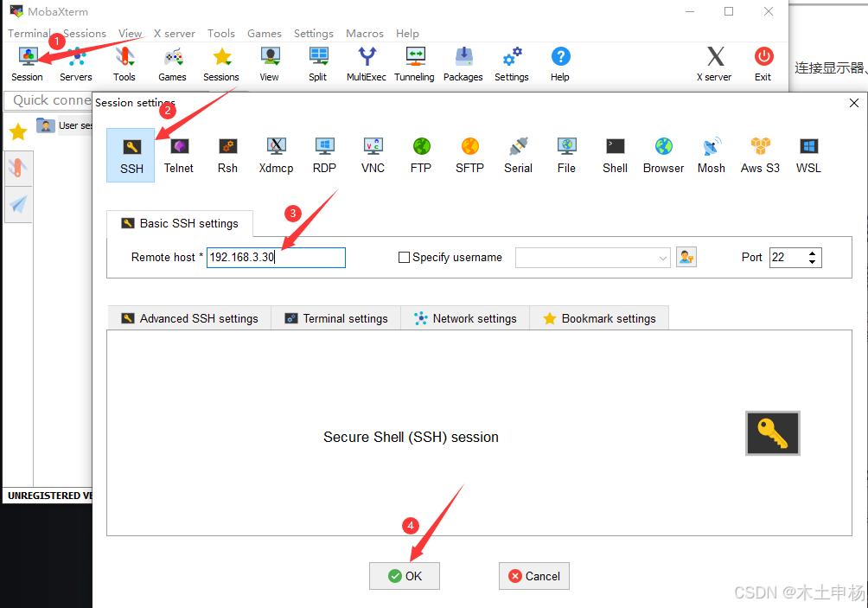Enable the Specify username checkbox
Screen dimensions: 868x608
[404, 258]
